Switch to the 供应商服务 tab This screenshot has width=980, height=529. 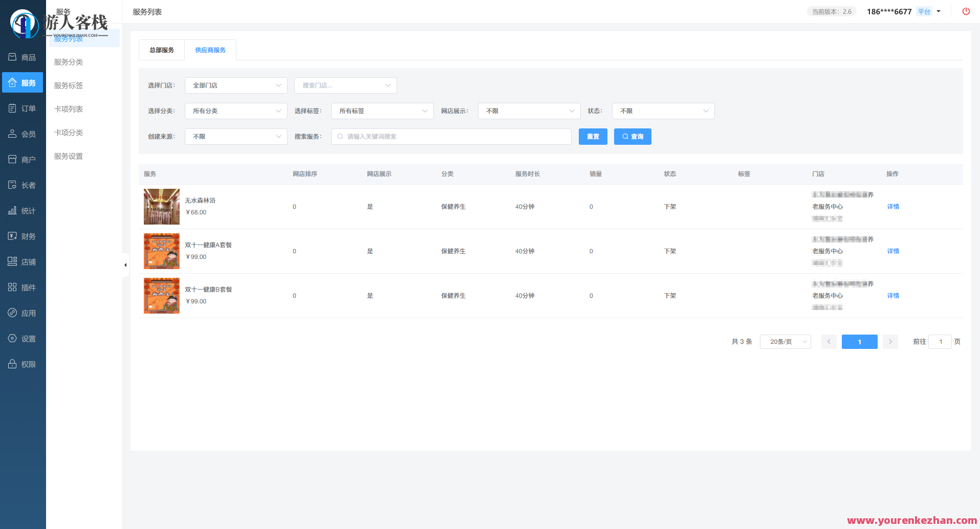click(210, 50)
